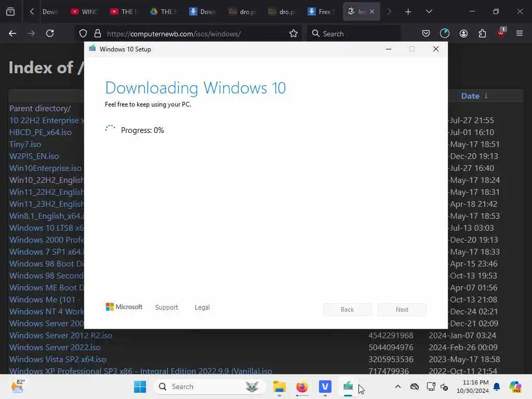Open the circular extension toolbar icon

point(445,33)
